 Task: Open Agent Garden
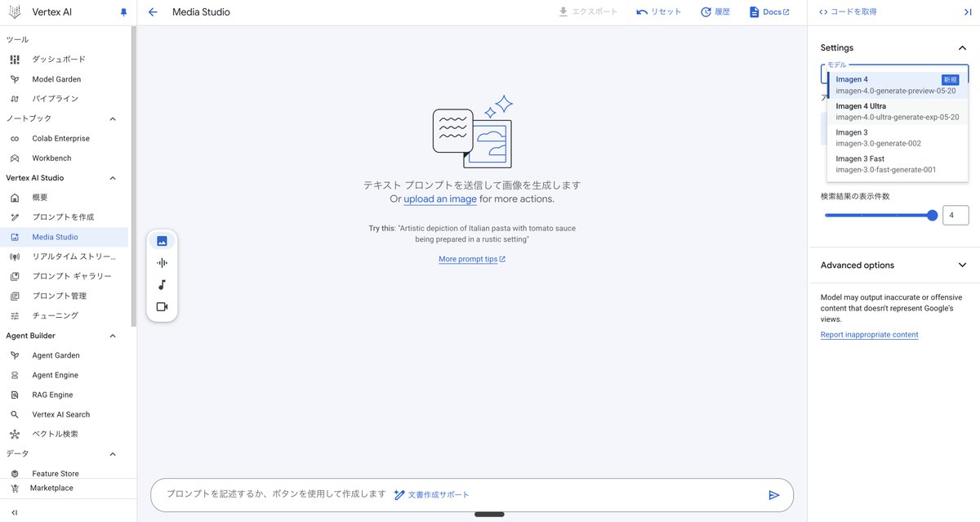[x=65, y=355]
